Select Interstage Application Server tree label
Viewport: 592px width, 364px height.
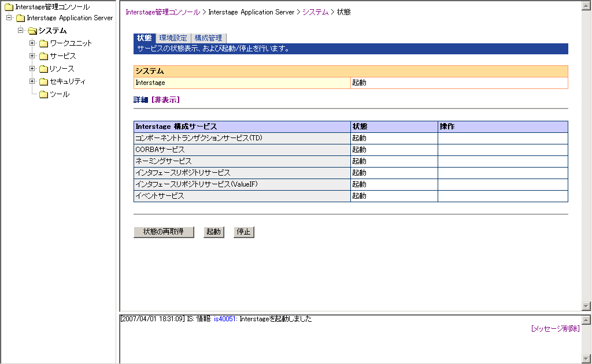(70, 18)
